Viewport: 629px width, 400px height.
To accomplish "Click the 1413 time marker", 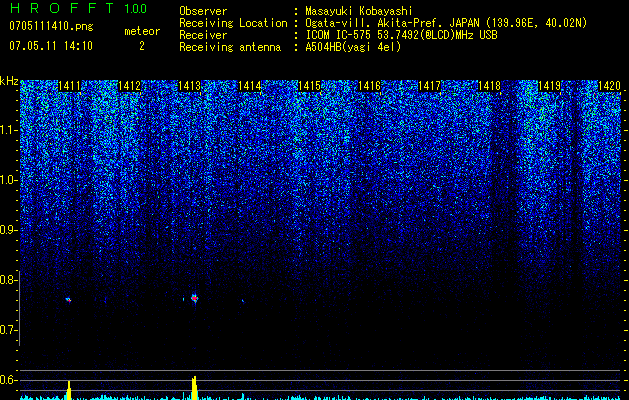I will point(189,86).
